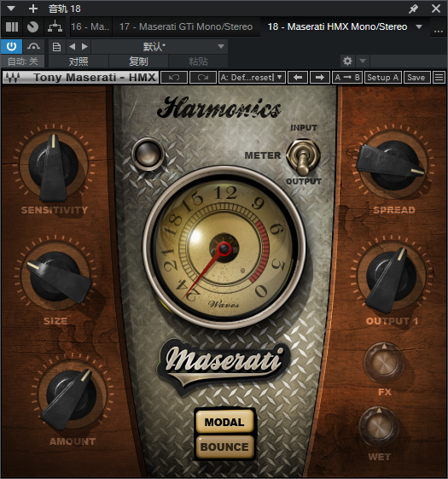
Task: Click the Tony Maserati - HMX title
Action: 95,78
